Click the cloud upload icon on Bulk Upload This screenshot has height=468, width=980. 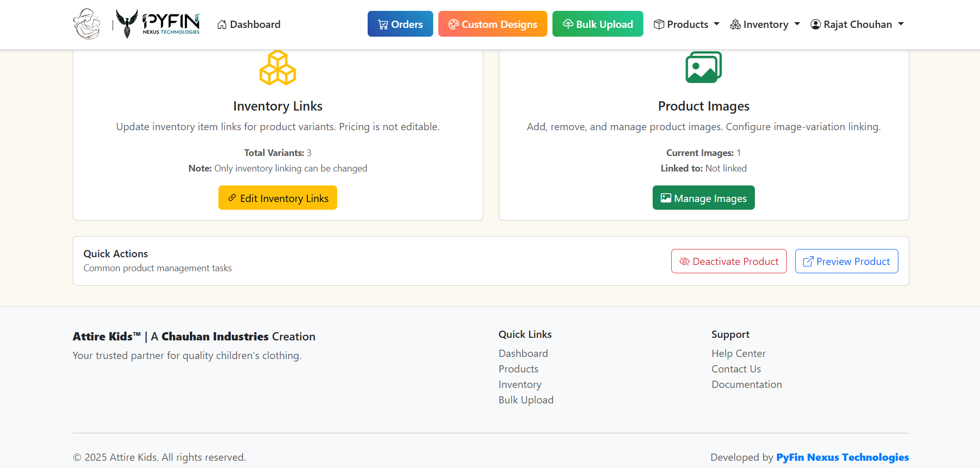568,24
